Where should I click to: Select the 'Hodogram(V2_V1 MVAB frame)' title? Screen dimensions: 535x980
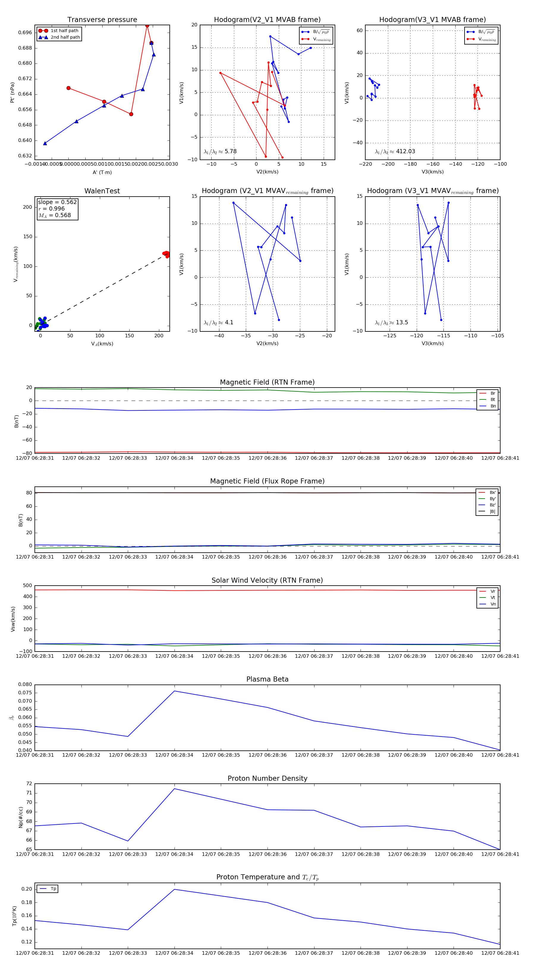pyautogui.click(x=267, y=20)
